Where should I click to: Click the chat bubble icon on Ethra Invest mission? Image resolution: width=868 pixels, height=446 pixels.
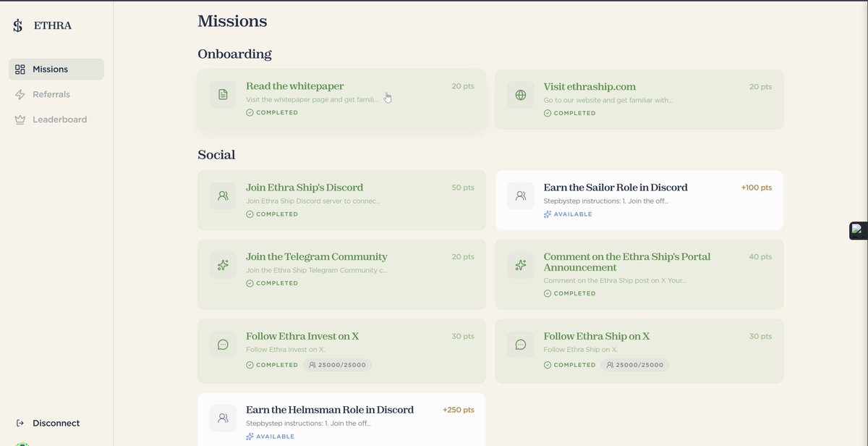(x=223, y=345)
